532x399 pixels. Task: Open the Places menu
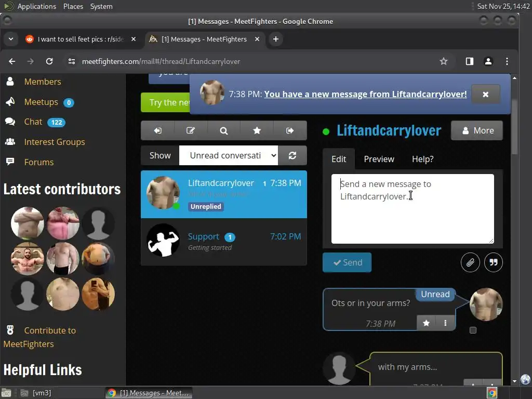coord(73,6)
